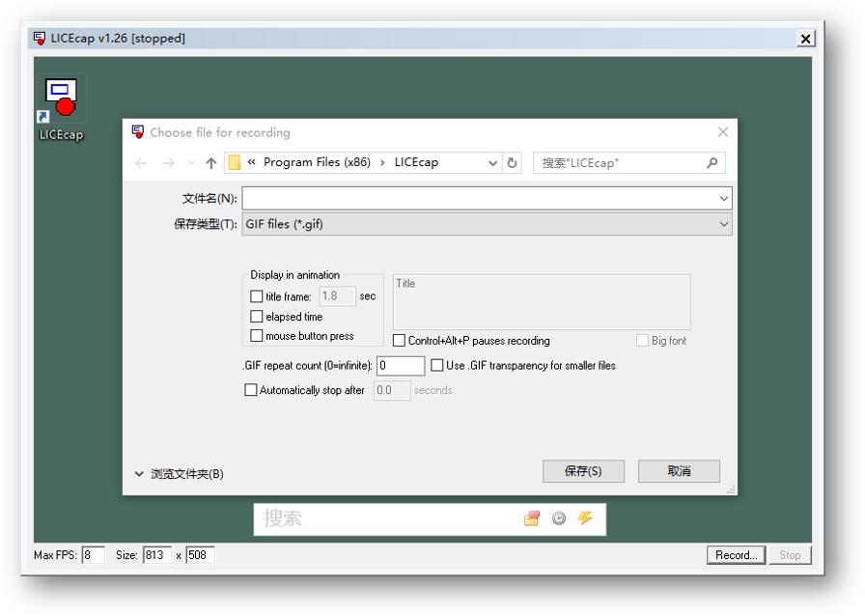Show hidden path breadcrumbs chevron «
The height and width of the screenshot is (616, 865).
[252, 162]
